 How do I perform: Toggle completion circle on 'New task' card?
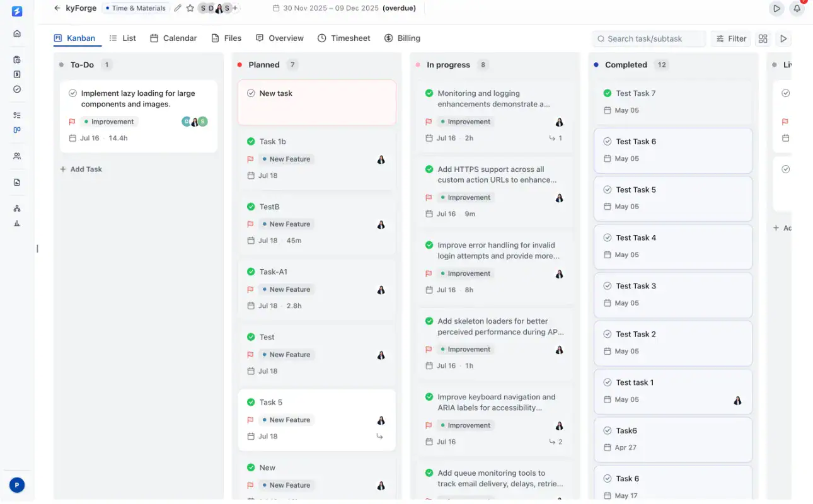point(251,93)
